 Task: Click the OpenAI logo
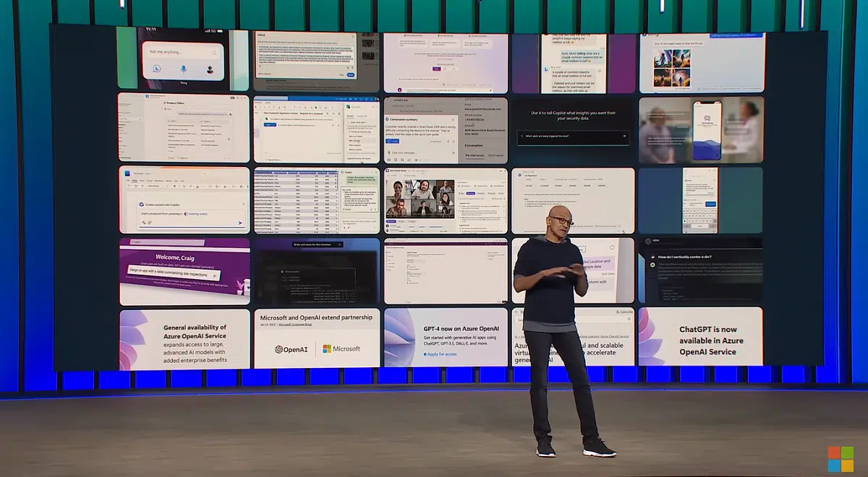click(292, 349)
